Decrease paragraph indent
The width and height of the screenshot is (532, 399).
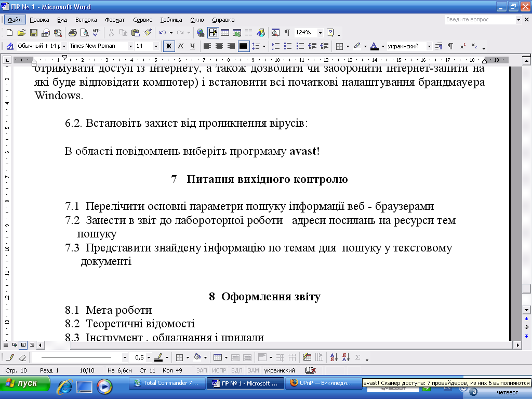[x=312, y=46]
